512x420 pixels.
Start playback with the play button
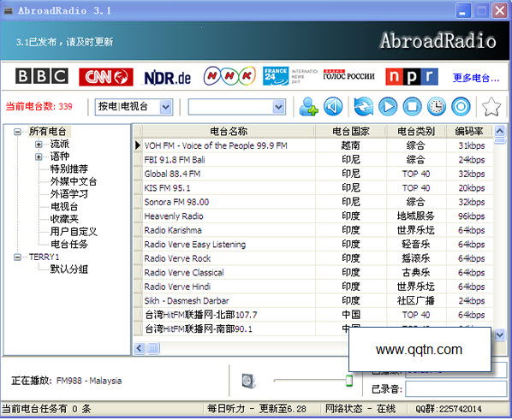tap(388, 106)
